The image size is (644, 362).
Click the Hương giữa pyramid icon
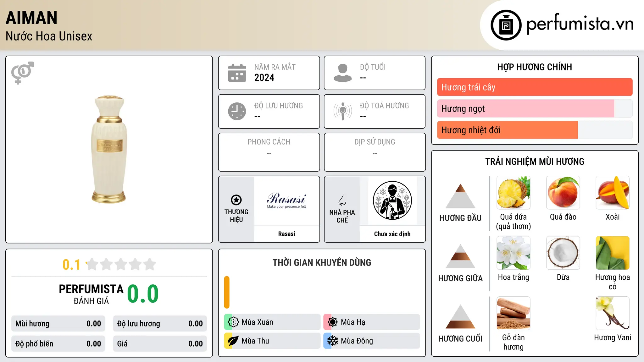(460, 256)
